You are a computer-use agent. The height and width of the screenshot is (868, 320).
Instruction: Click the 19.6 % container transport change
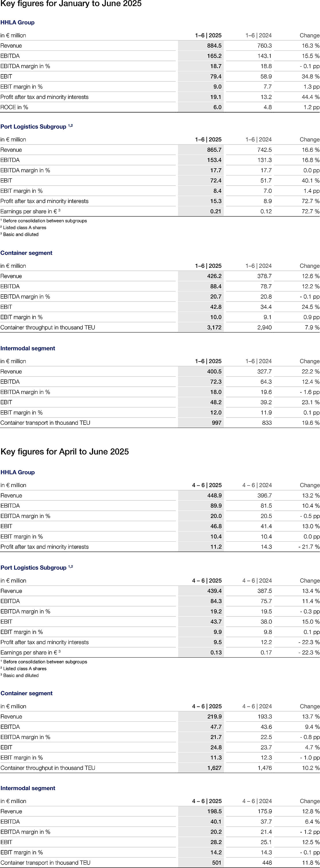(x=310, y=423)
